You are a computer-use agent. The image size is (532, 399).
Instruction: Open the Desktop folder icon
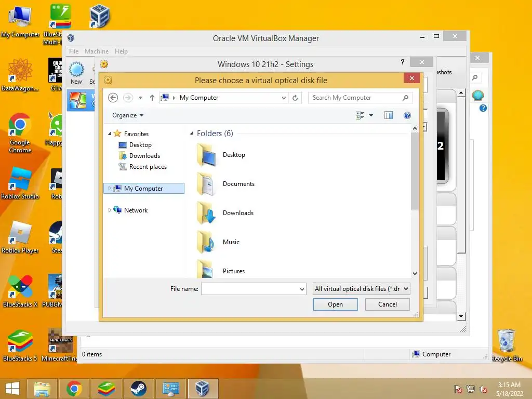click(x=206, y=155)
